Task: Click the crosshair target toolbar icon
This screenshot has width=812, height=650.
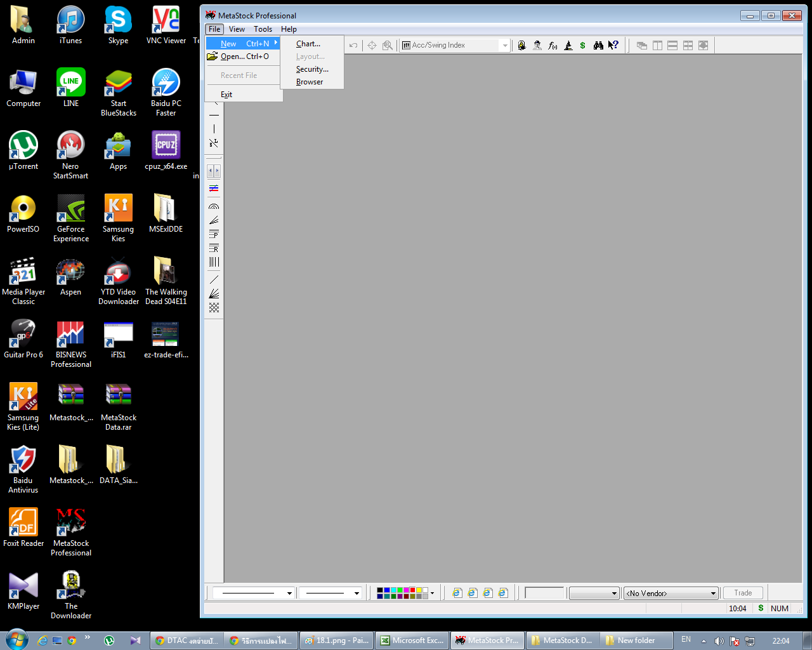Action: click(x=372, y=45)
